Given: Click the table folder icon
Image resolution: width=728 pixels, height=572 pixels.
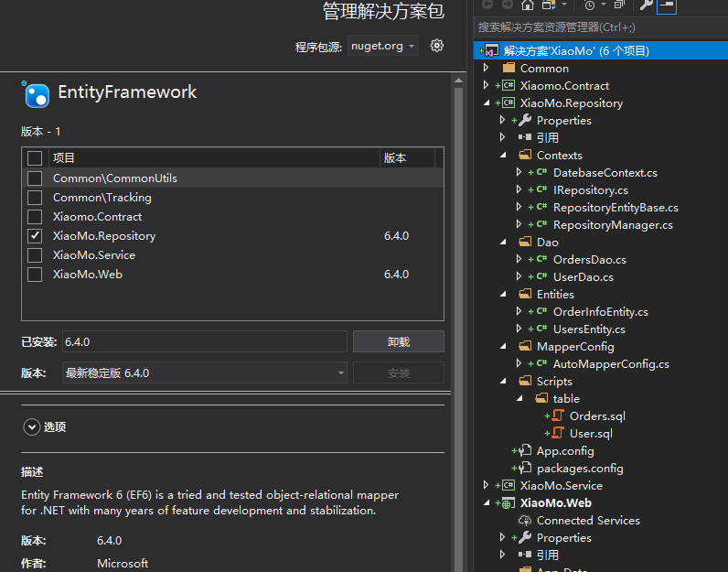Looking at the screenshot, I should (541, 398).
